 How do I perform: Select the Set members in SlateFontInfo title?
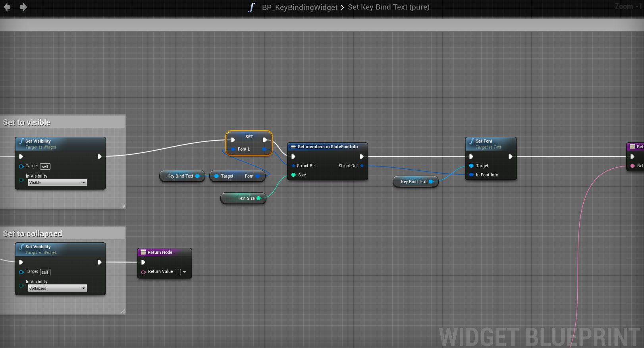point(328,147)
